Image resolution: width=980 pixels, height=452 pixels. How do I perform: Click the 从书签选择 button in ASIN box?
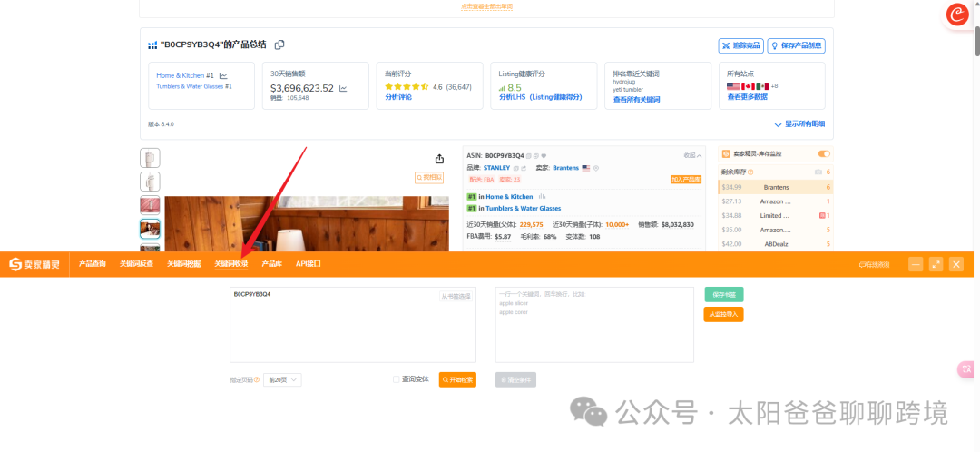[x=456, y=296]
